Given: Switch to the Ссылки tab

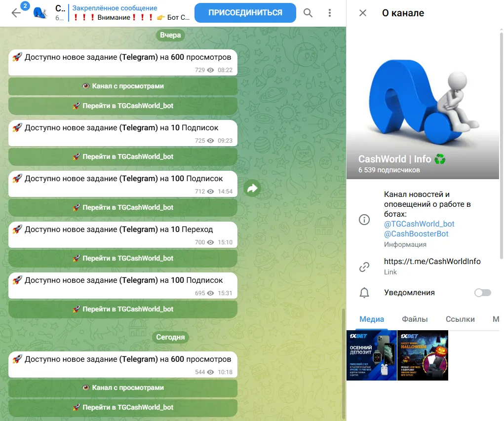Looking at the screenshot, I should coord(460,319).
